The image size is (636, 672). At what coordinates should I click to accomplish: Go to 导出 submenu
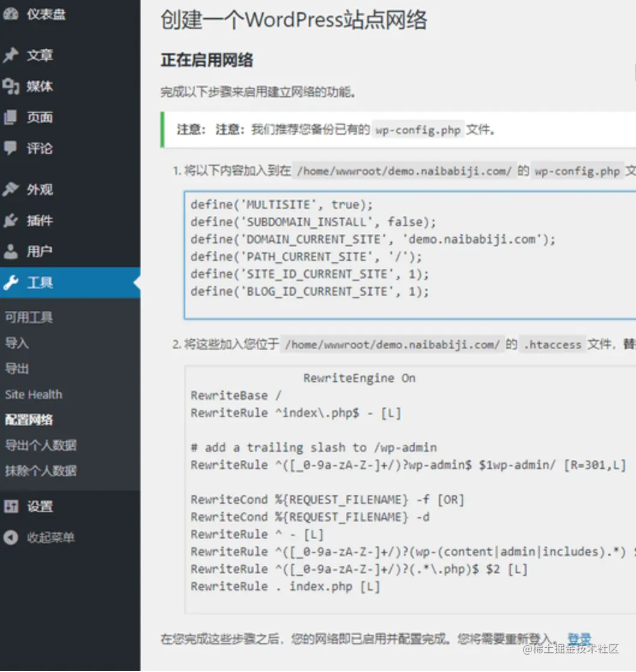[17, 368]
